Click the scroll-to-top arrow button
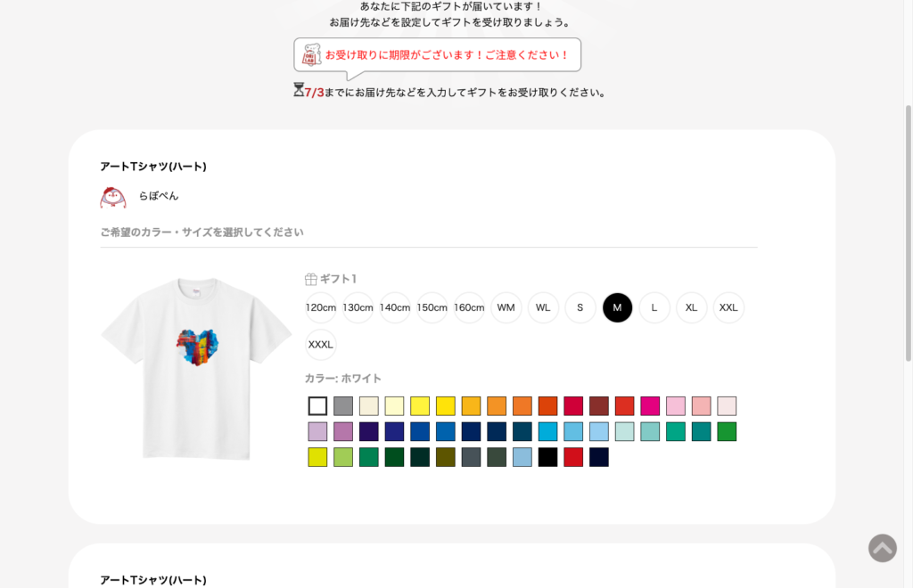 882,548
